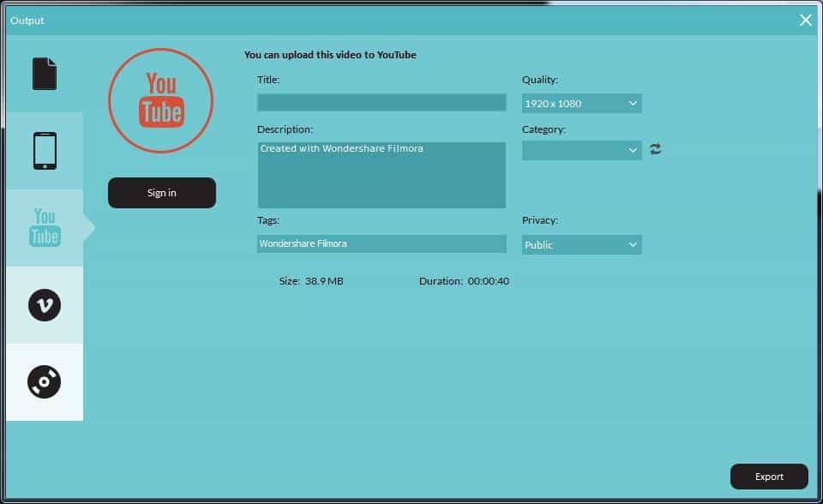823x504 pixels.
Task: Click the Tags field with Wondershare Filmora
Action: 381,243
